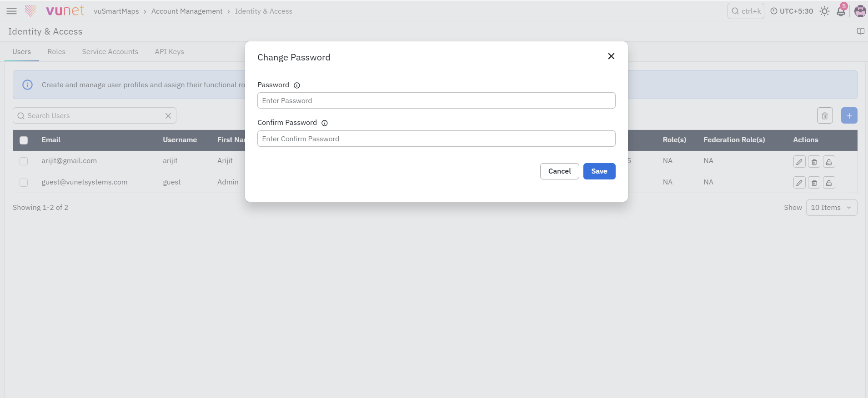The height and width of the screenshot is (398, 868).
Task: Switch to the Service Accounts tab
Action: tap(110, 52)
